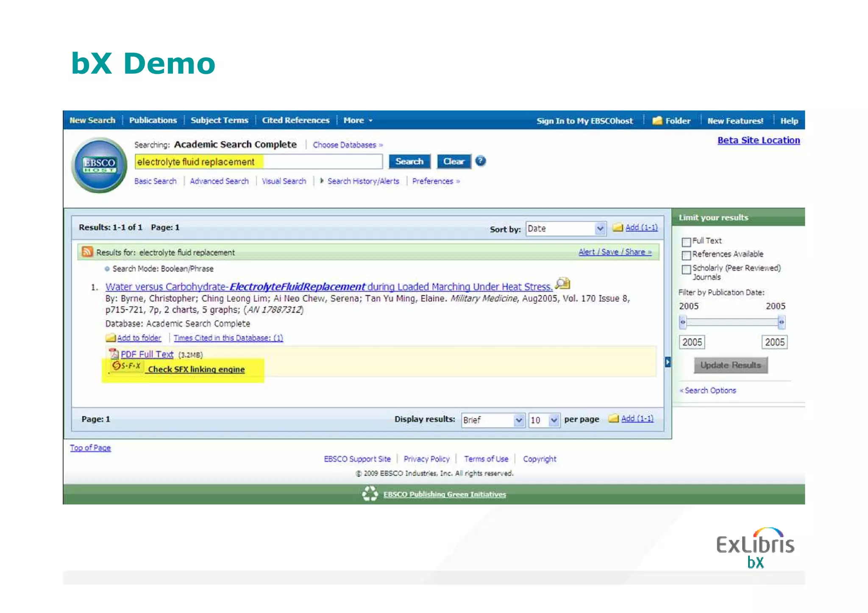
Task: Open Terms of Use link
Action: [x=486, y=459]
